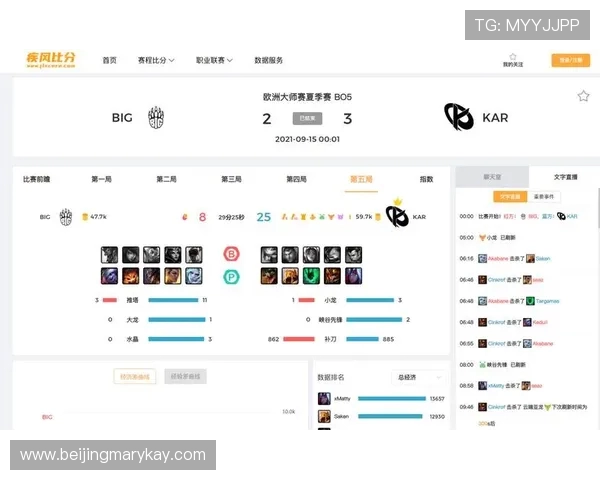The height and width of the screenshot is (480, 600).
Task: Select the 经验差曲线 chart toggle
Action: point(186,377)
